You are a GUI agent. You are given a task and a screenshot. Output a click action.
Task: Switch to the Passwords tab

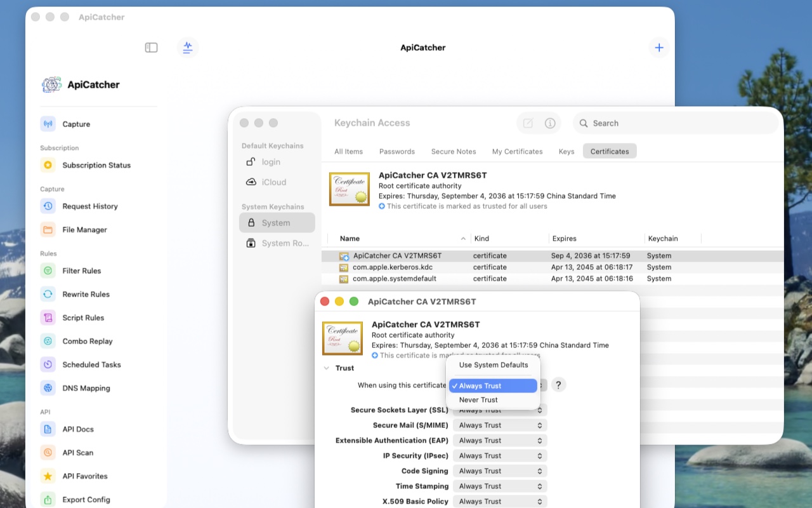coord(397,152)
